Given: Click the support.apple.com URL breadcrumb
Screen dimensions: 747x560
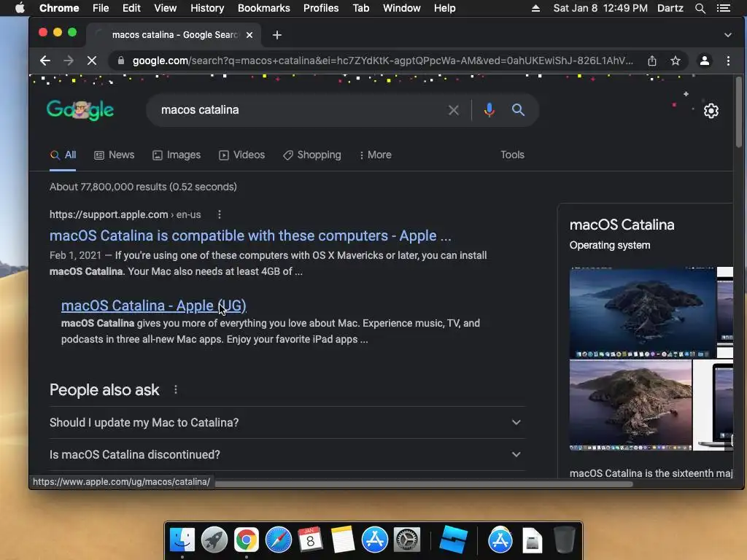Looking at the screenshot, I should pyautogui.click(x=125, y=214).
